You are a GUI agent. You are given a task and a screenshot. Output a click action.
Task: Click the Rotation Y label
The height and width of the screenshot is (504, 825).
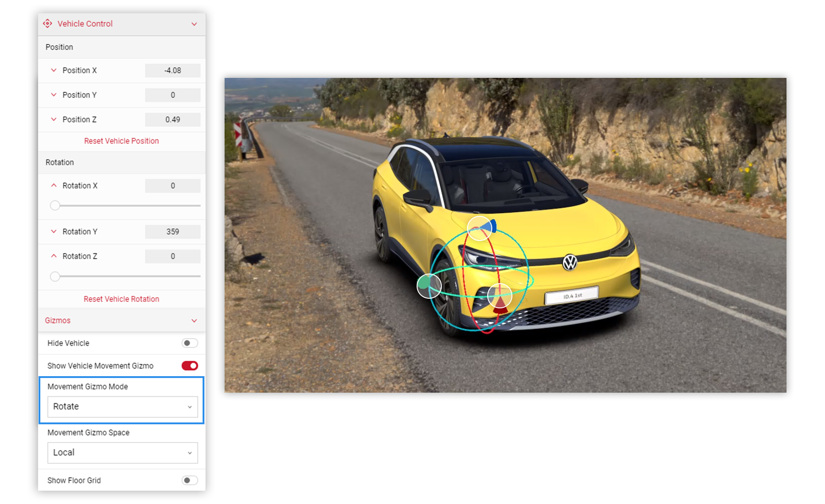coord(80,232)
